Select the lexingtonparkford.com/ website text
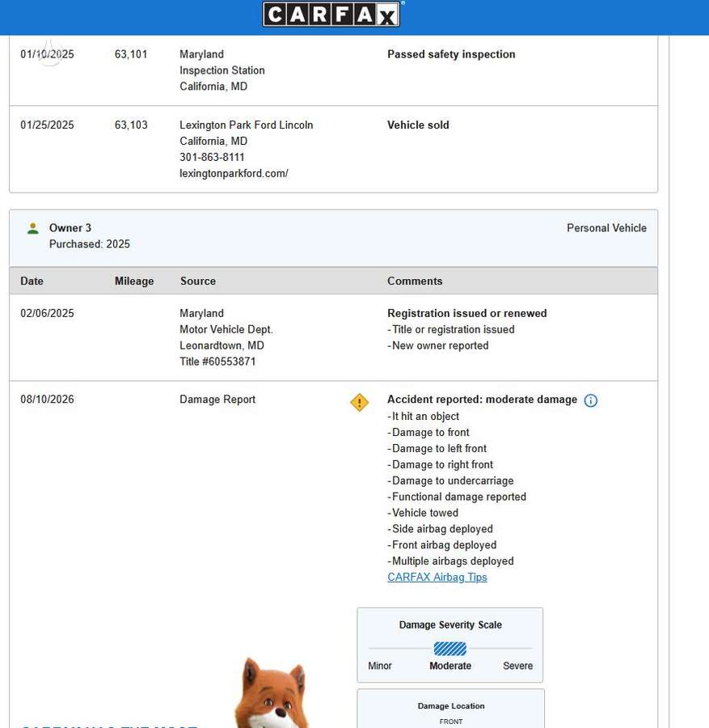 (234, 173)
